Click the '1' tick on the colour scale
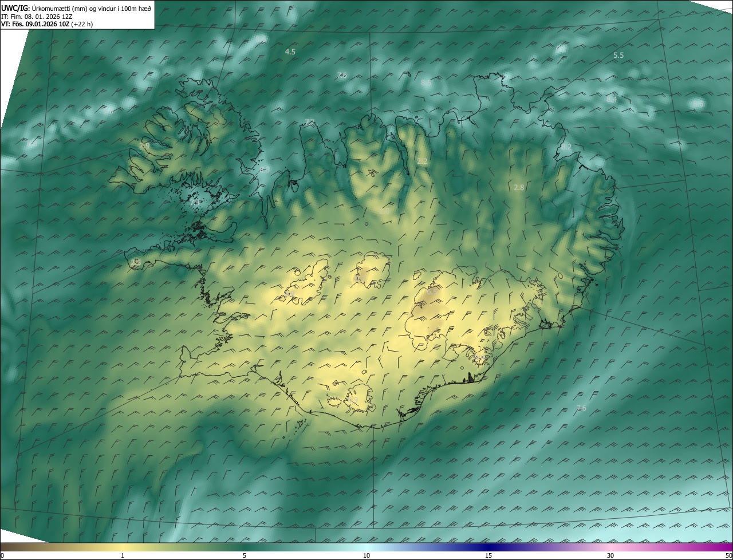The width and height of the screenshot is (733, 560). (123, 556)
